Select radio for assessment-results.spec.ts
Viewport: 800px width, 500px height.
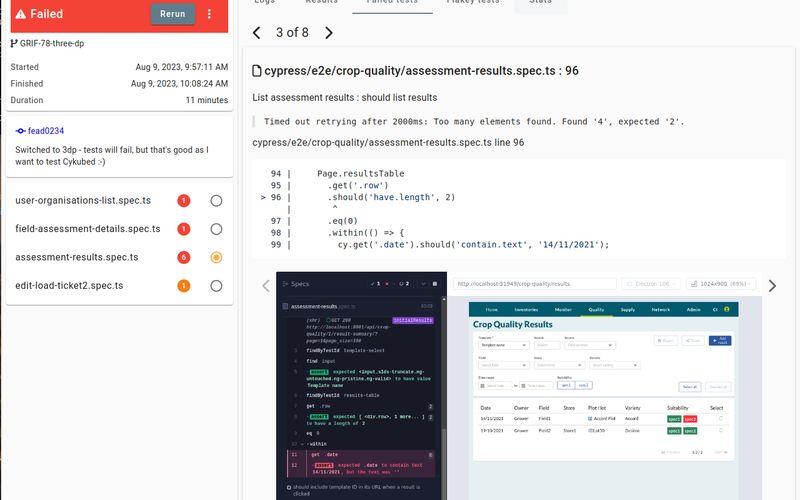[x=216, y=258]
